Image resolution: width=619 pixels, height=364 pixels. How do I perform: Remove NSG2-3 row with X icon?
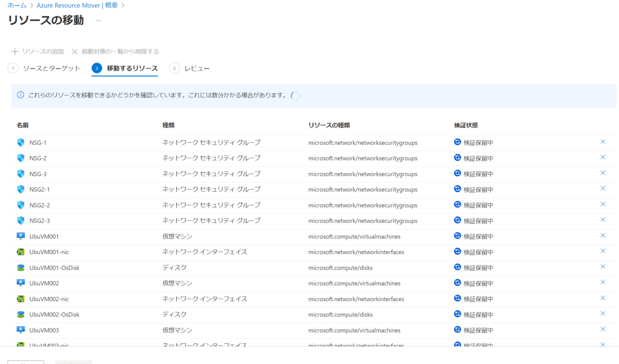(x=602, y=220)
